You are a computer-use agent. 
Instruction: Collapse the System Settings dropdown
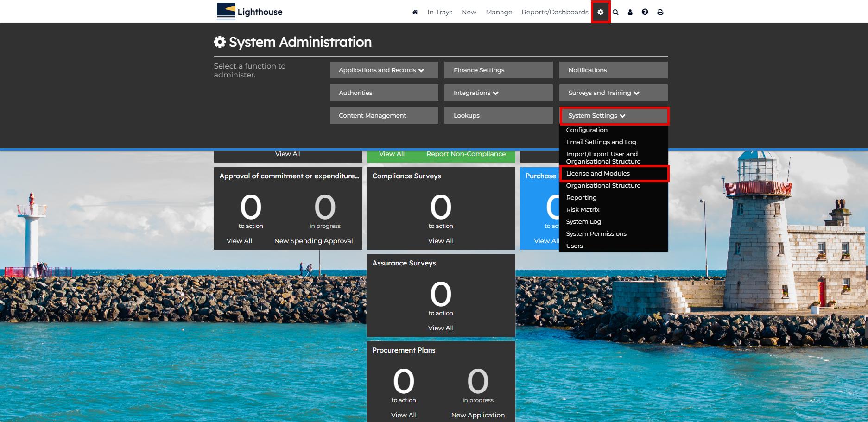click(614, 115)
